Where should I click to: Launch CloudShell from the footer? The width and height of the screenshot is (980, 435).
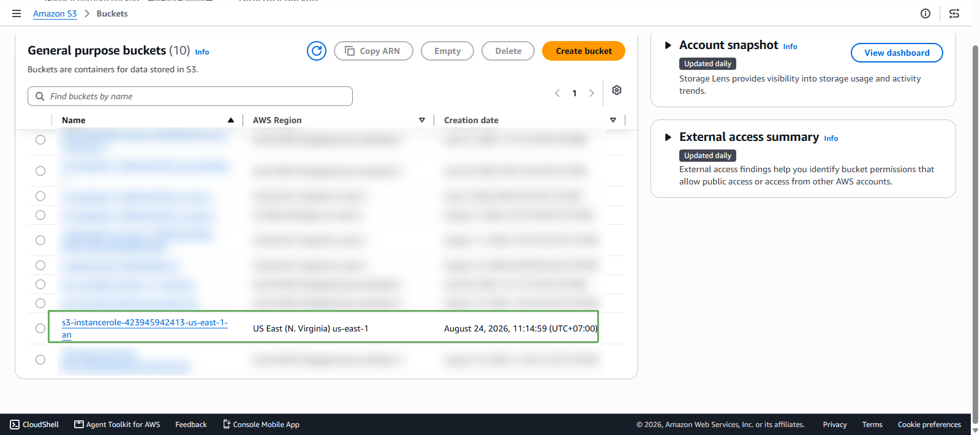coord(34,425)
